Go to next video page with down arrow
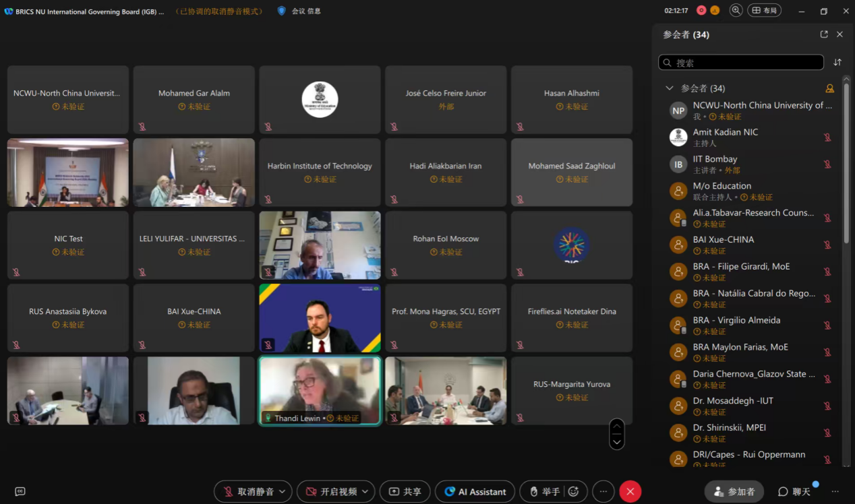Image resolution: width=855 pixels, height=504 pixels. tap(616, 442)
